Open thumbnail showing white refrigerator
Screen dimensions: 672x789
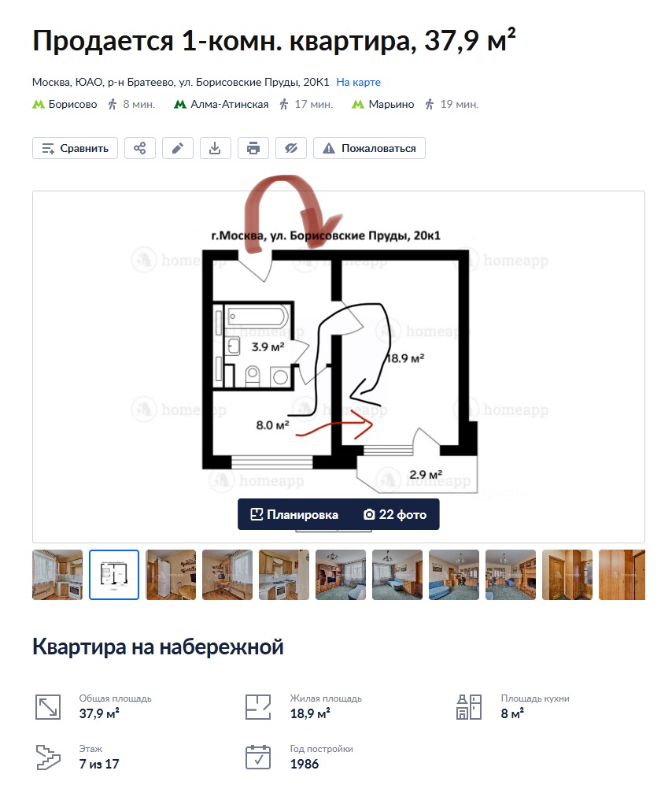(171, 575)
